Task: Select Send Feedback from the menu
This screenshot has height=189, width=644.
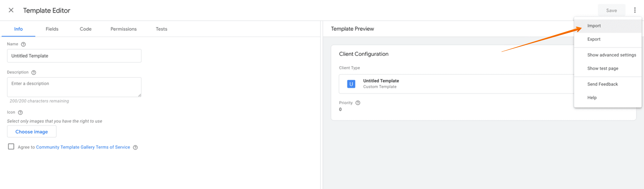Action: click(608, 84)
